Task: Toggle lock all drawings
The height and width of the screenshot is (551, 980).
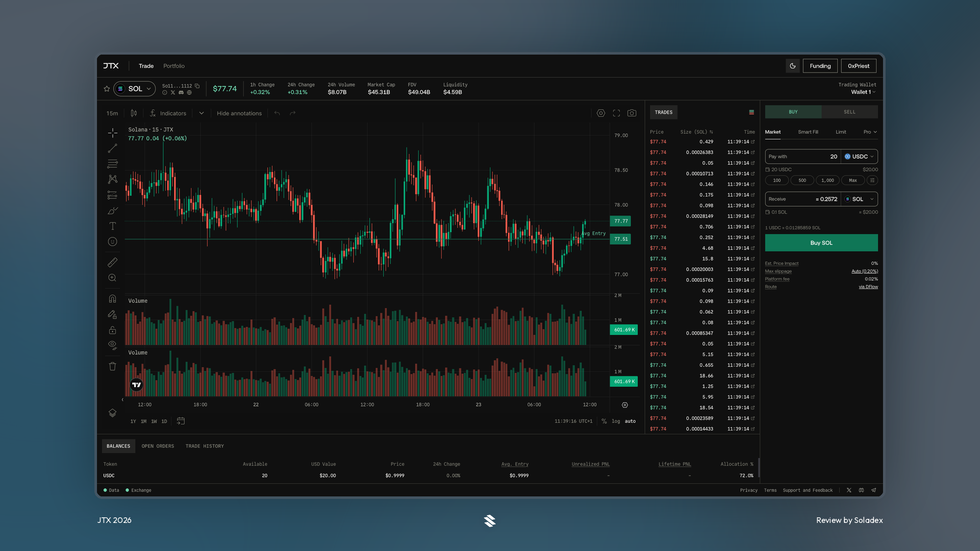Action: pyautogui.click(x=113, y=330)
